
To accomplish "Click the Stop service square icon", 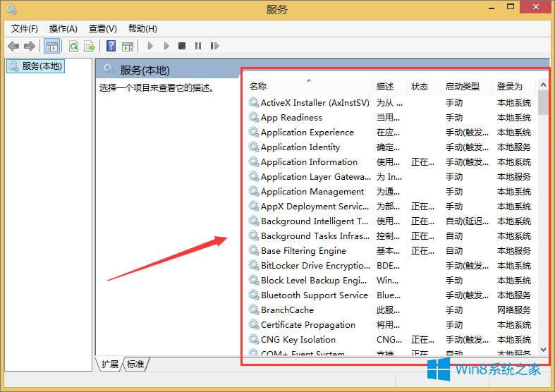I will tap(182, 46).
